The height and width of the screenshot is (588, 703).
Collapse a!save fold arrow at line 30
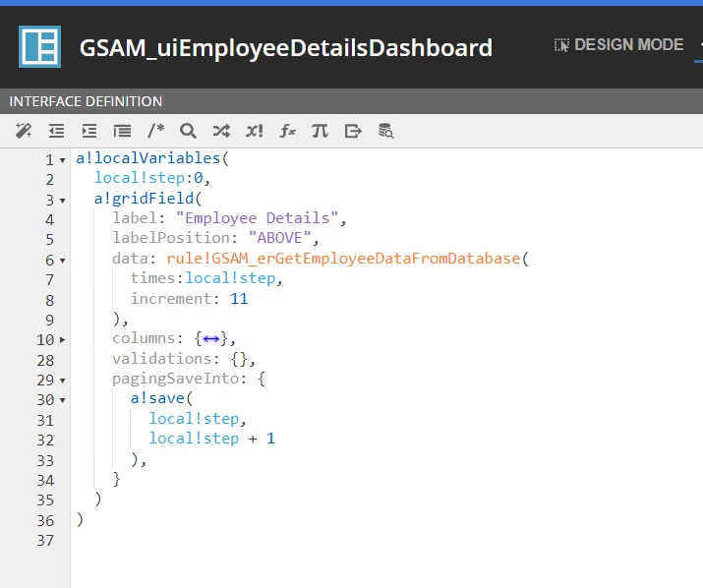coord(62,400)
